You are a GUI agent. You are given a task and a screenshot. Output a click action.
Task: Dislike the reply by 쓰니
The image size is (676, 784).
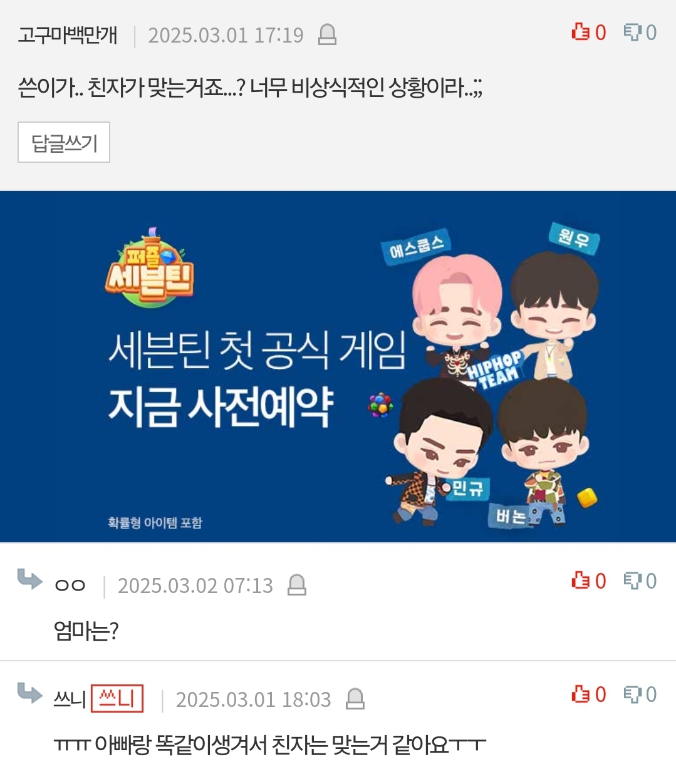(640, 694)
